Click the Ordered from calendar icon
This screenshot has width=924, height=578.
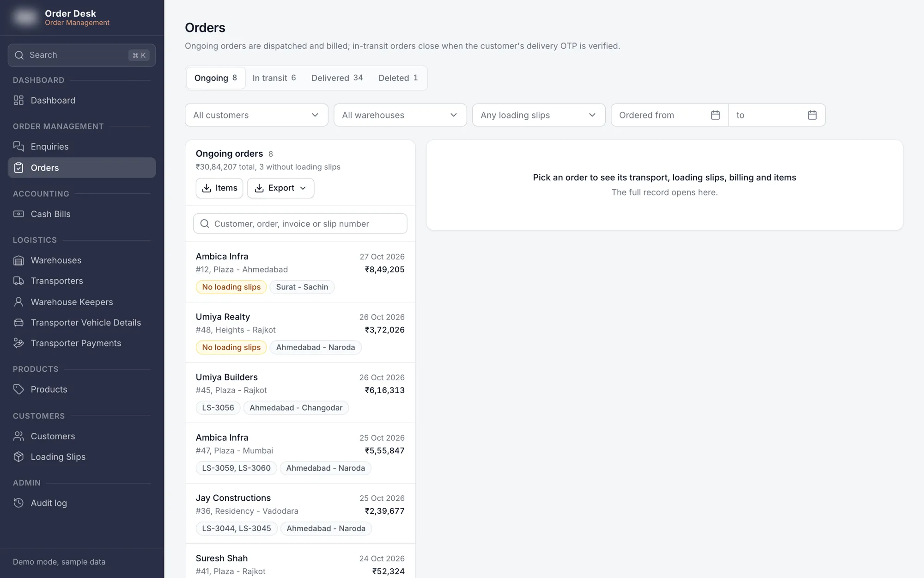pos(715,115)
